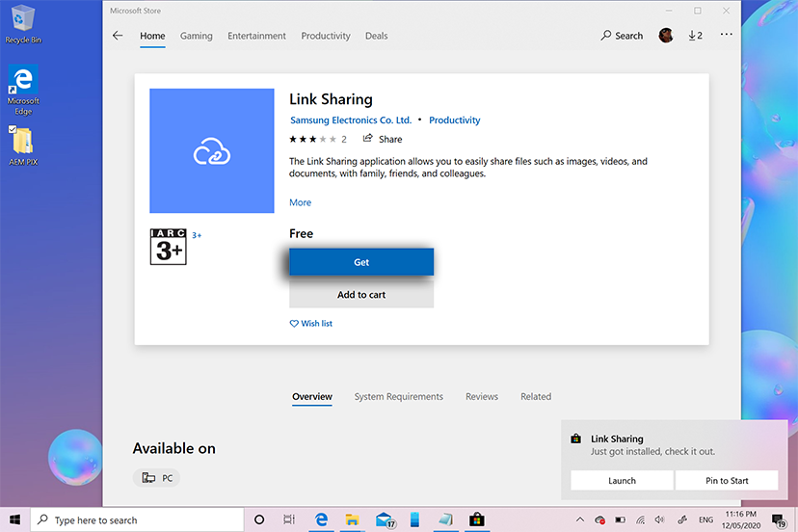Click the pen/link tray icon
The image size is (798, 532).
coord(682,519)
